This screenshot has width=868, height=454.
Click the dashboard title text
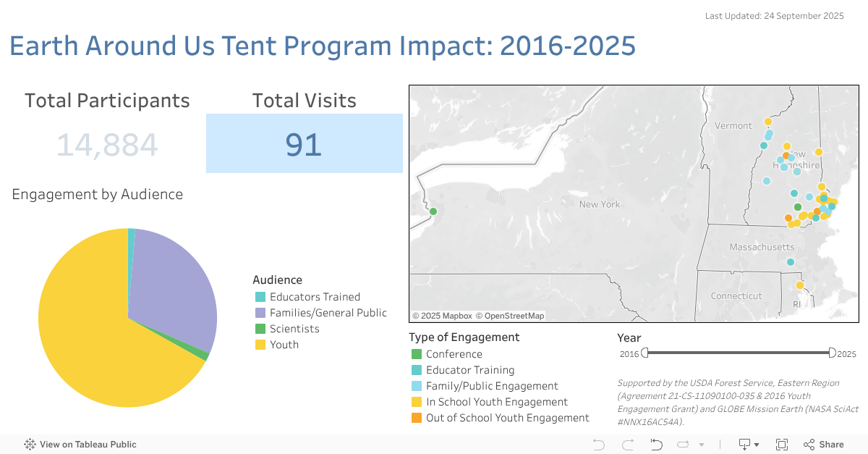tap(323, 46)
